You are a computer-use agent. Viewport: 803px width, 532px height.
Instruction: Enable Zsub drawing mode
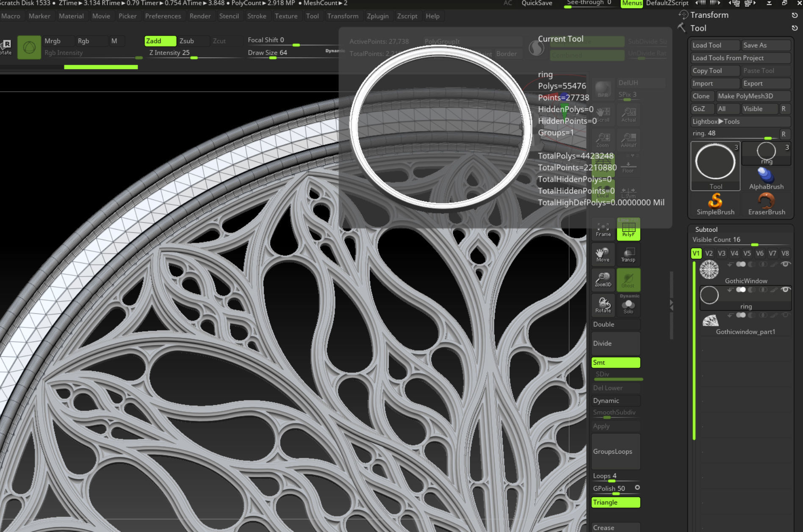[x=193, y=41]
